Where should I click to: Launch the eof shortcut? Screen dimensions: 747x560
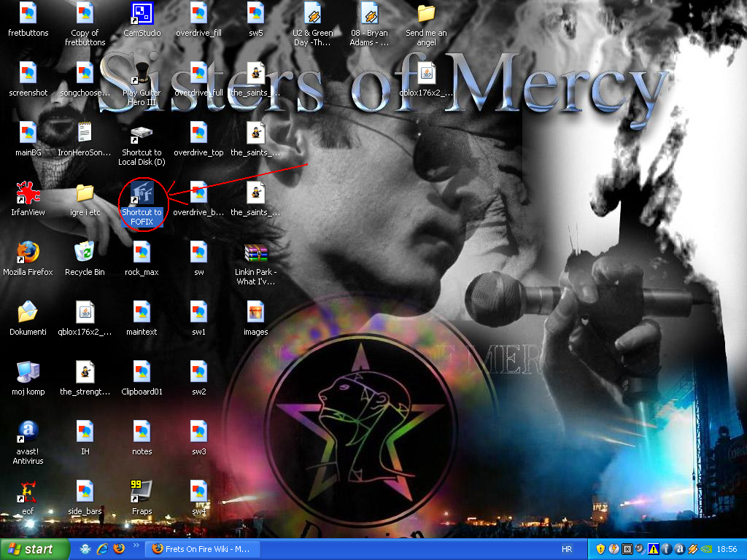(x=28, y=498)
